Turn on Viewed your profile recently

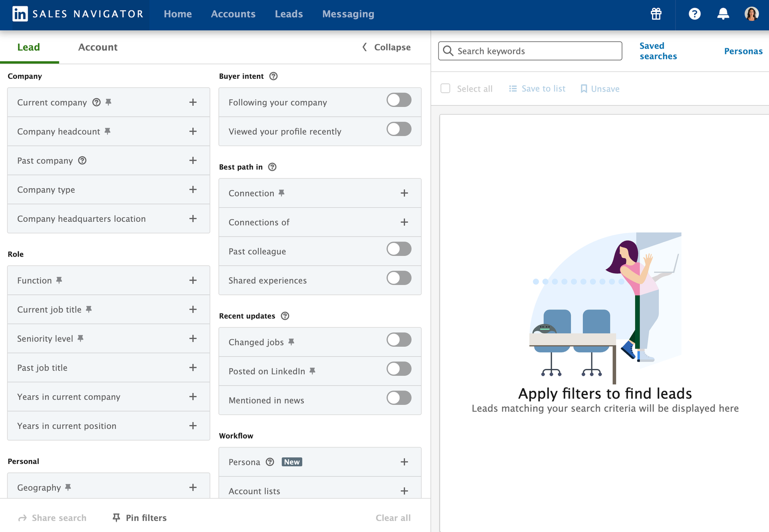(x=399, y=129)
